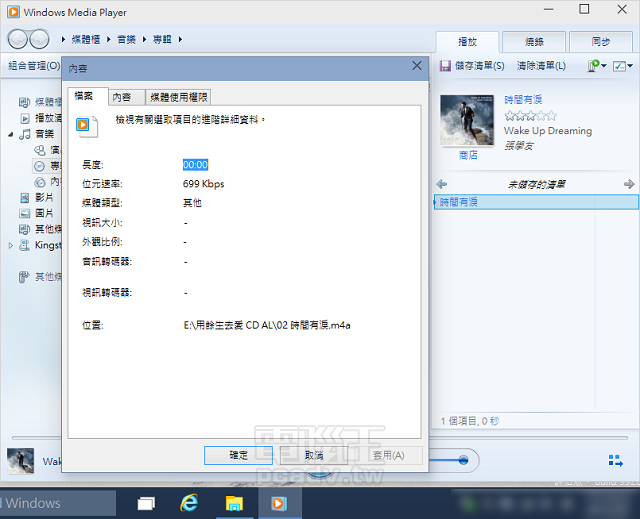Viewport: 640px width, 519px height.
Task: Click the 媒體櫃 breadcrumb label
Action: coord(86,39)
